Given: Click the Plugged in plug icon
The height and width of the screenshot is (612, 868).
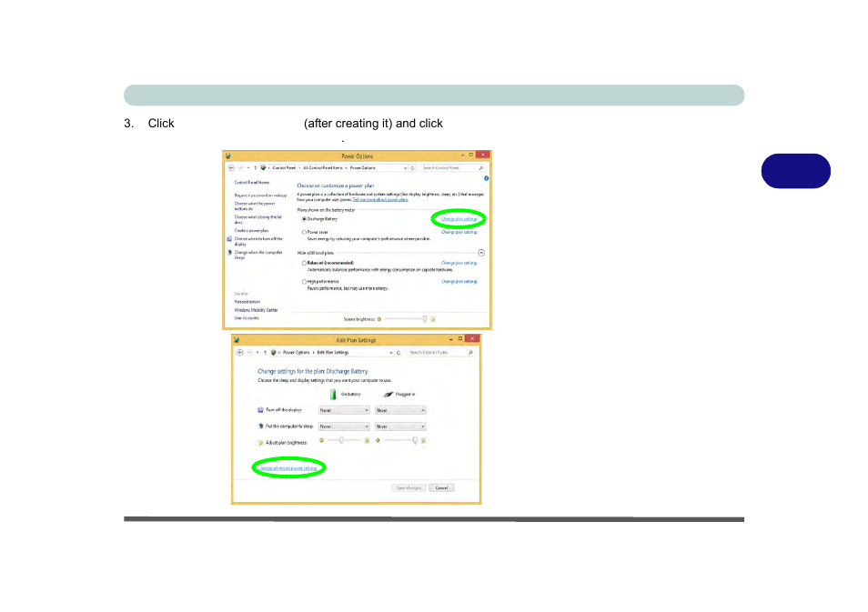Looking at the screenshot, I should click(389, 394).
